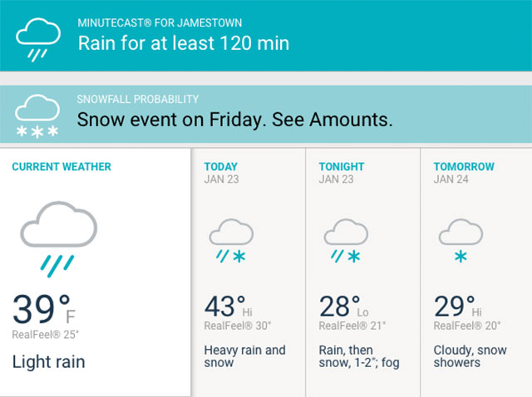Image resolution: width=532 pixels, height=397 pixels.
Task: Click the 29° Hi tomorrow temperature
Action: 458,306
